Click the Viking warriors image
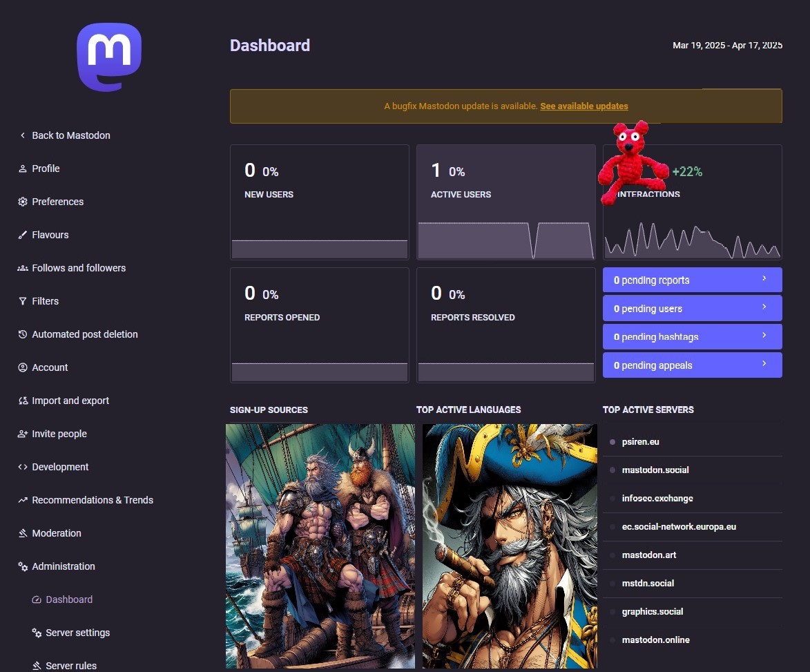This screenshot has width=810, height=672. click(320, 546)
